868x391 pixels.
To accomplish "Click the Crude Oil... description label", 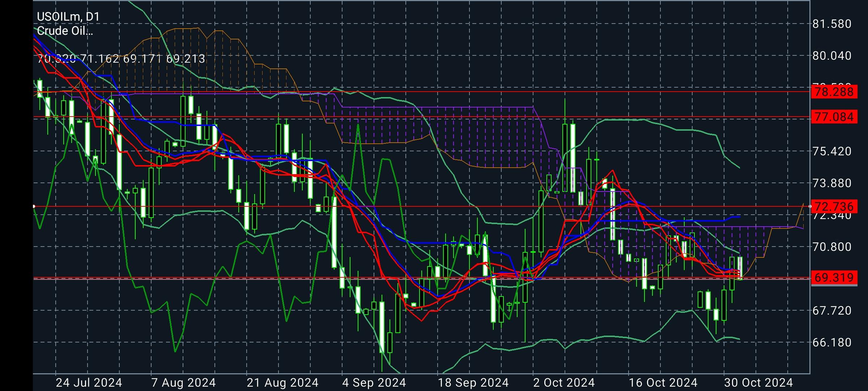I will (65, 31).
